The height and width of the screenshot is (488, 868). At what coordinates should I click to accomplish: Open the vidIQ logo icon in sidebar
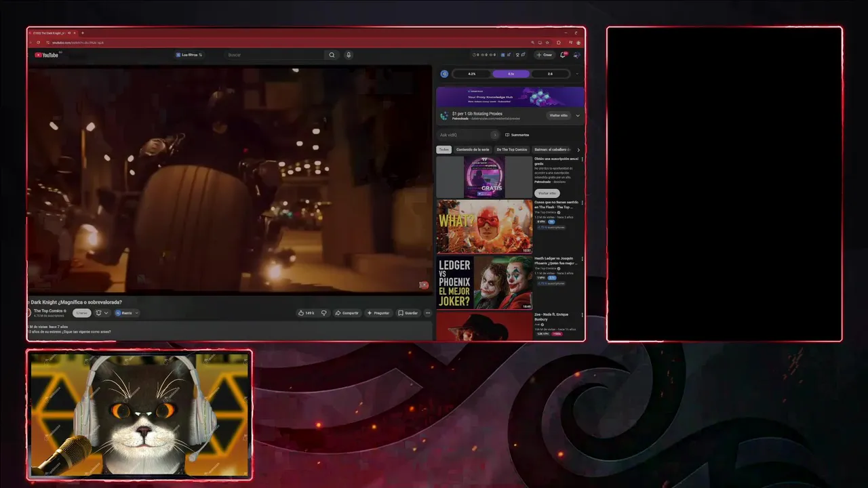[x=444, y=74]
